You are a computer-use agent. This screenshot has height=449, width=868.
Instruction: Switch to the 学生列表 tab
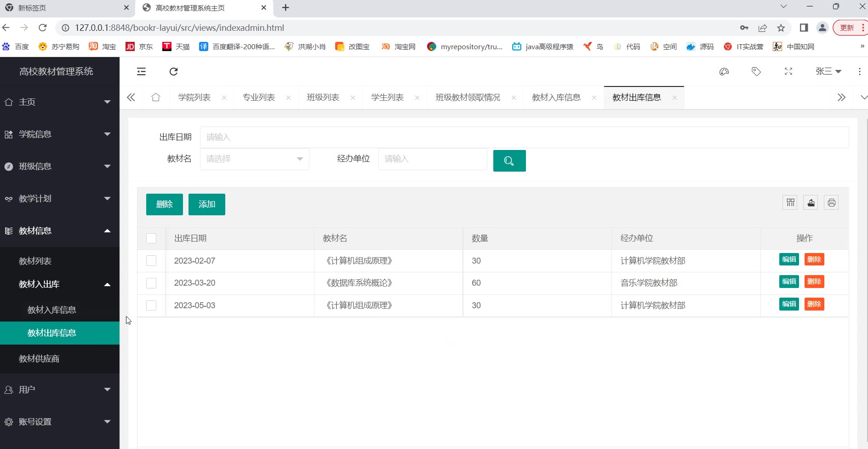(x=388, y=98)
